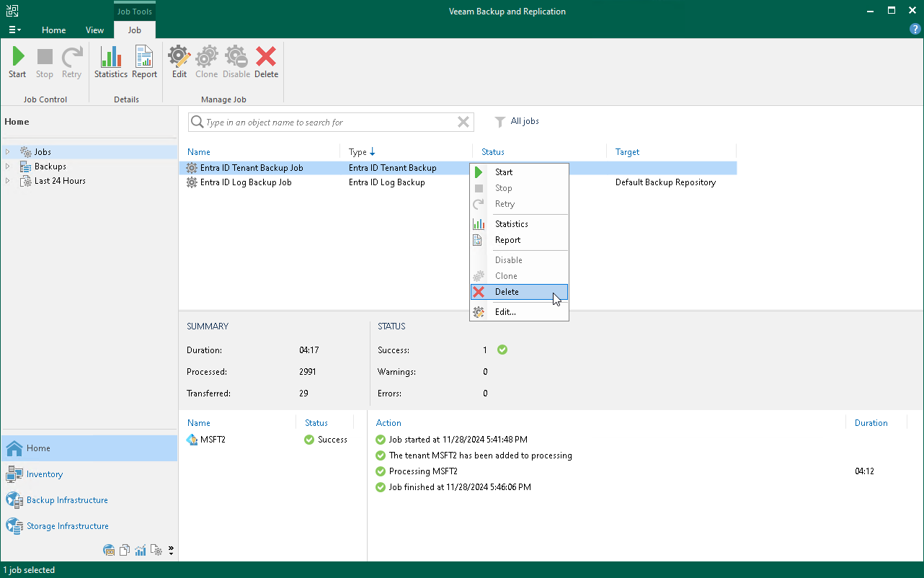Open the Report ribbon button
Image resolution: width=924 pixels, height=578 pixels.
[x=144, y=63]
